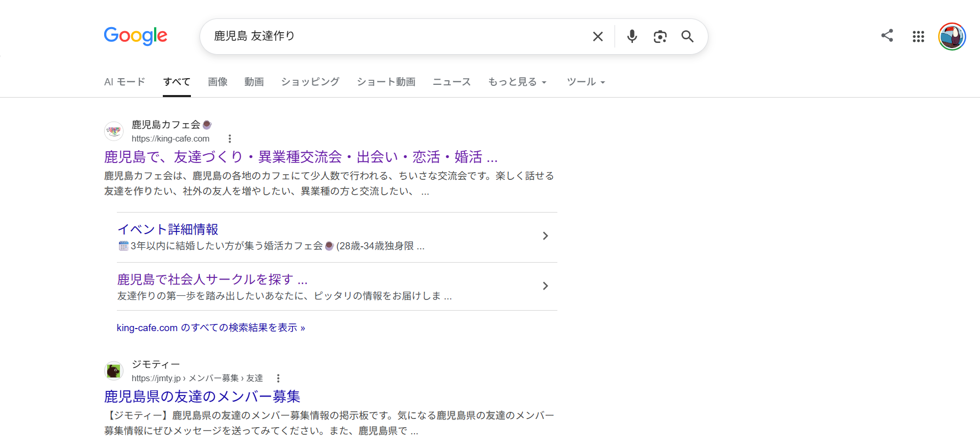Show all king-cafe.com search results link
The width and height of the screenshot is (980, 444).
(x=211, y=328)
